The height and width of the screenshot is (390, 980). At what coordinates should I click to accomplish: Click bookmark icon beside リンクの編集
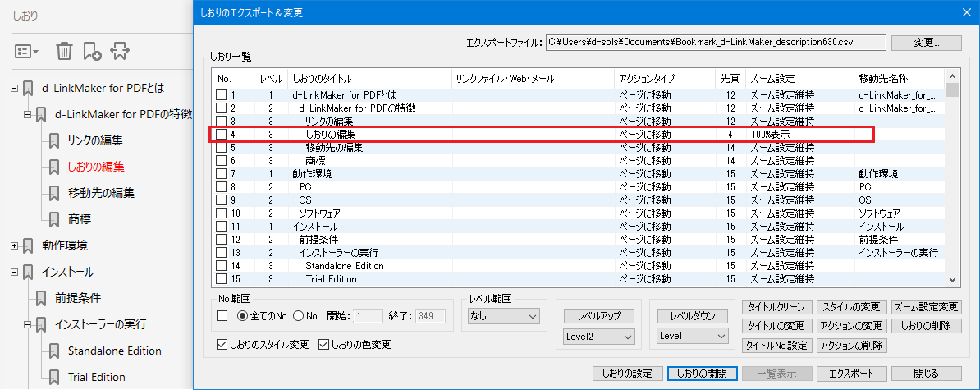54,140
